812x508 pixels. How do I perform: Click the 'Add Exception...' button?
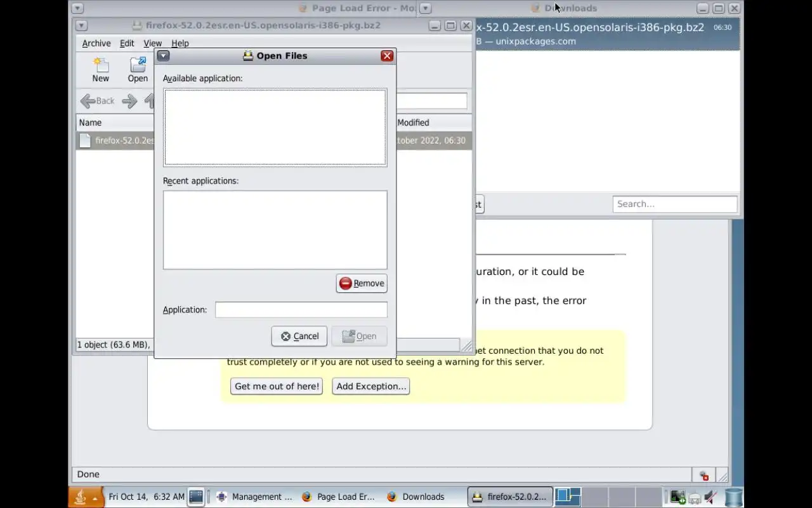371,386
